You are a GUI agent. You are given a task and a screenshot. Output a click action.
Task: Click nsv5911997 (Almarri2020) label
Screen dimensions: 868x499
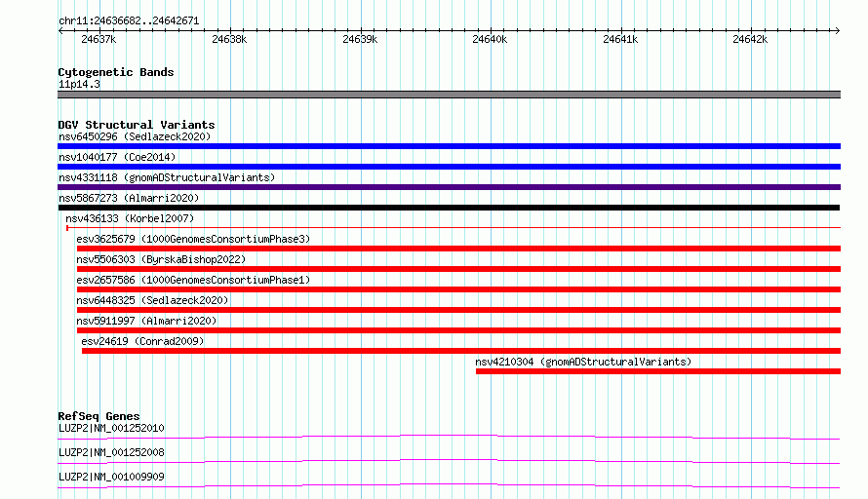146,321
